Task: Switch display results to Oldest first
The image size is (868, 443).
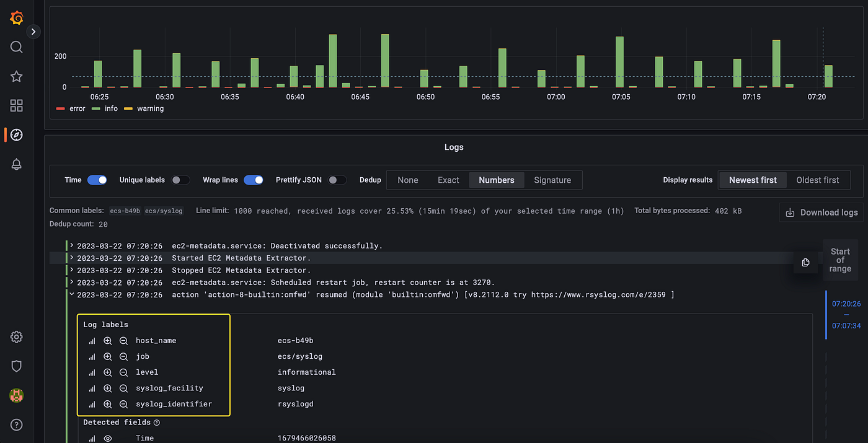Action: pos(817,180)
